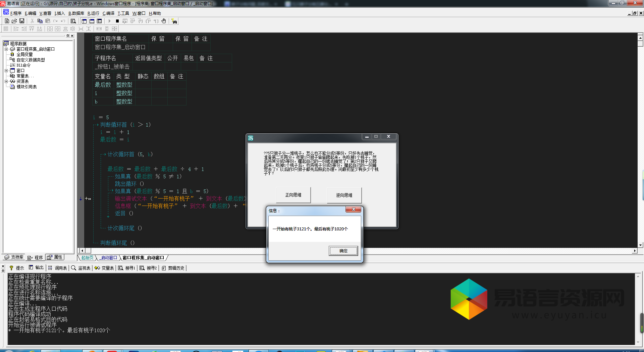Click the 逆向思维 button
Viewport: 644px width, 352px height.
pyautogui.click(x=344, y=195)
